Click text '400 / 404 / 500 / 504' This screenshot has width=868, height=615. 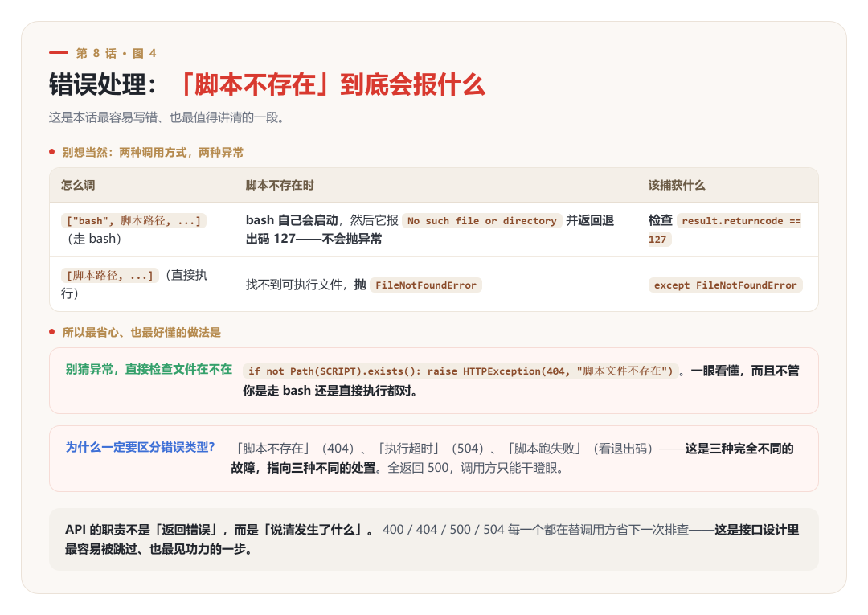[443, 530]
